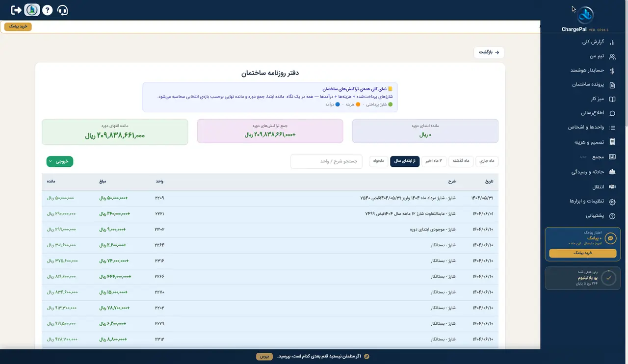Open پرونده ساختمان document icon in sidebar

point(612,85)
